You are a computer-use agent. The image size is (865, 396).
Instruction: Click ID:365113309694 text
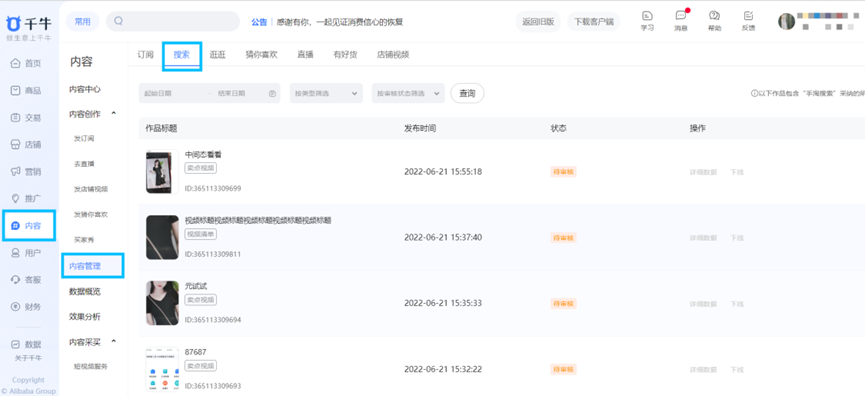(213, 320)
